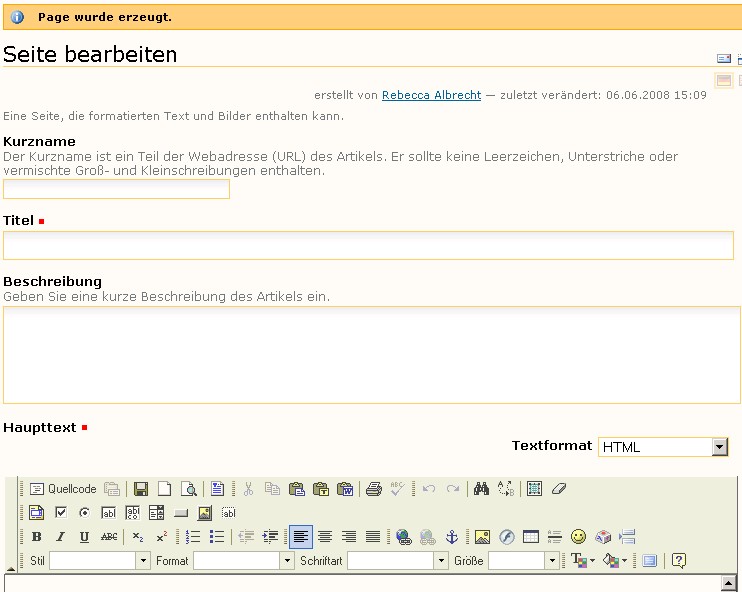Select center alignment

[x=325, y=537]
